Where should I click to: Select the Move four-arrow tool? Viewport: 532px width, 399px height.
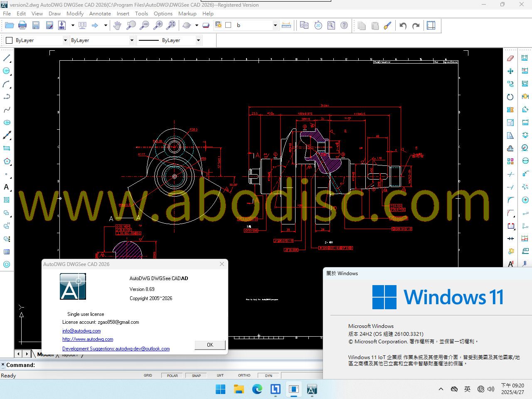510,71
